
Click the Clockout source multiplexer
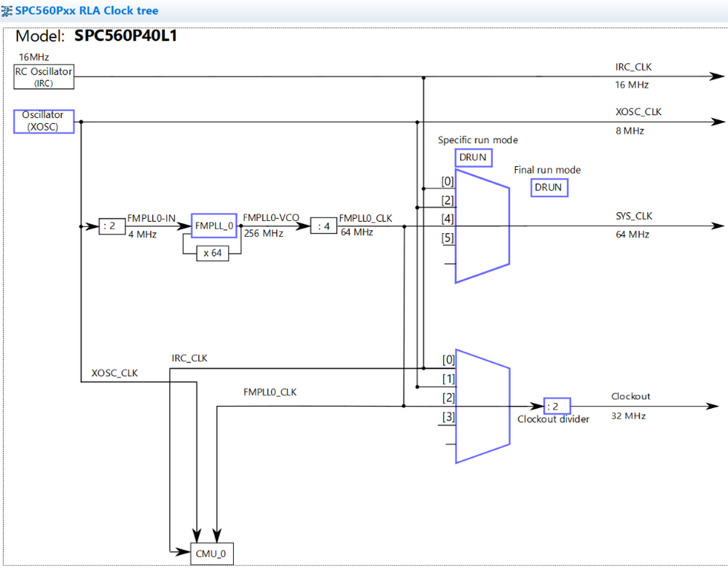482,406
